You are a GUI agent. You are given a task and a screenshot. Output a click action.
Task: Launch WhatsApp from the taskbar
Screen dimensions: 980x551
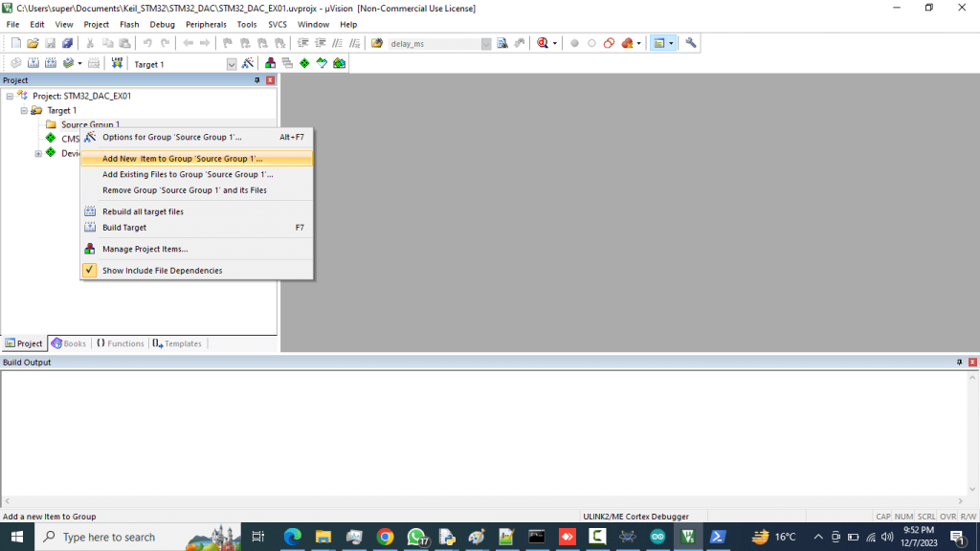pyautogui.click(x=417, y=537)
